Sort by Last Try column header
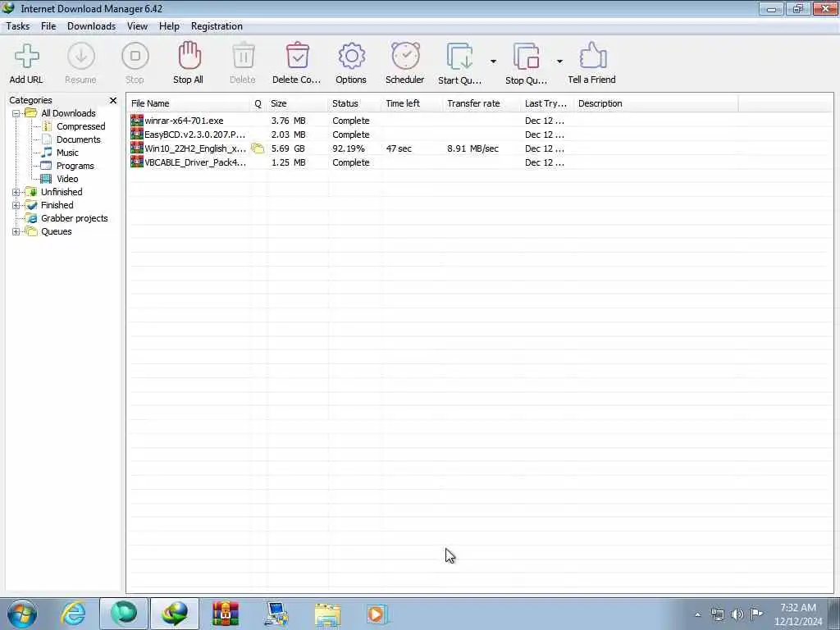 [x=547, y=103]
